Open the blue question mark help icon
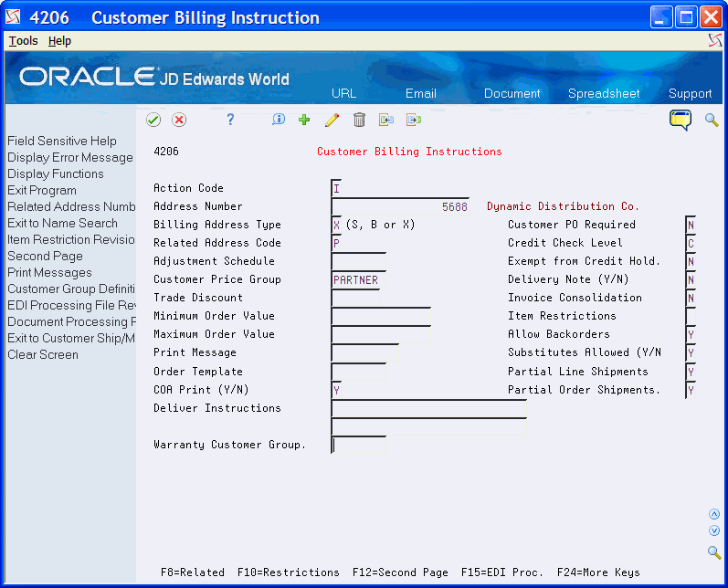This screenshot has width=728, height=588. 230,120
